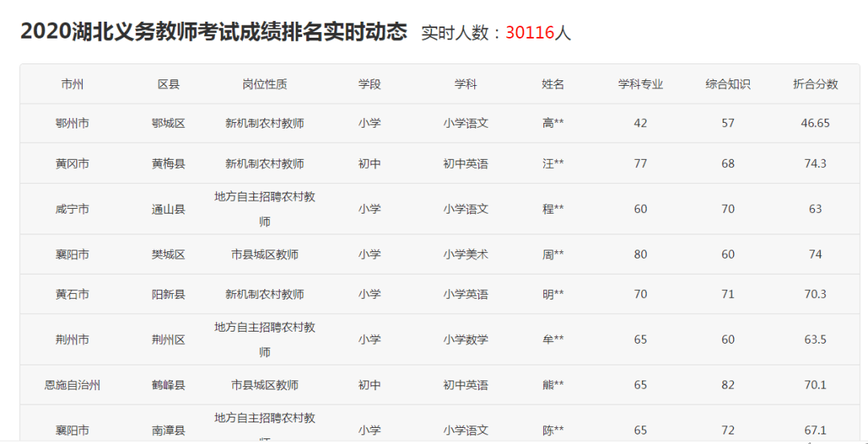Click the name 明**
The image size is (868, 444).
[x=553, y=294]
